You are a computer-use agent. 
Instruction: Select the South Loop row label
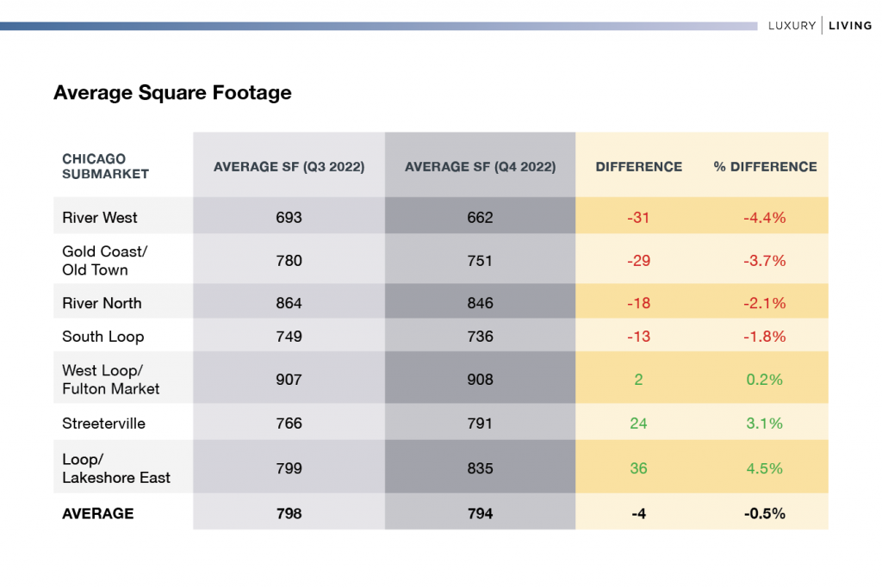click(x=103, y=337)
